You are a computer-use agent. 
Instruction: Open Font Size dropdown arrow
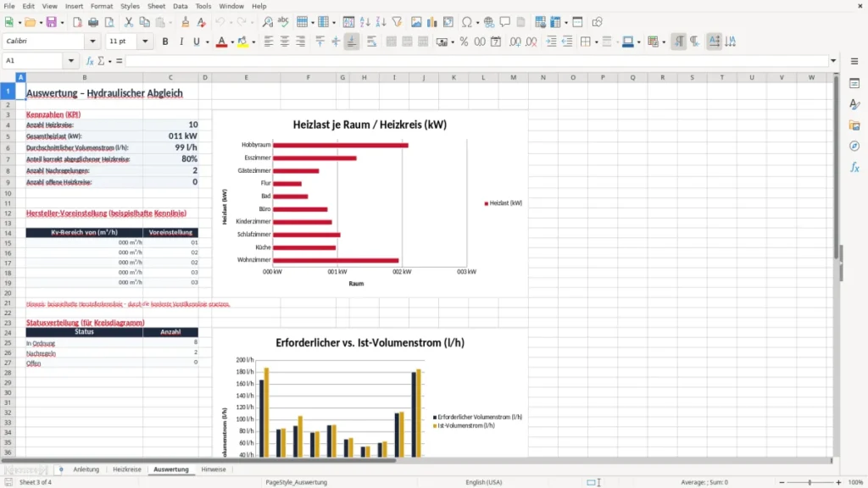[145, 41]
